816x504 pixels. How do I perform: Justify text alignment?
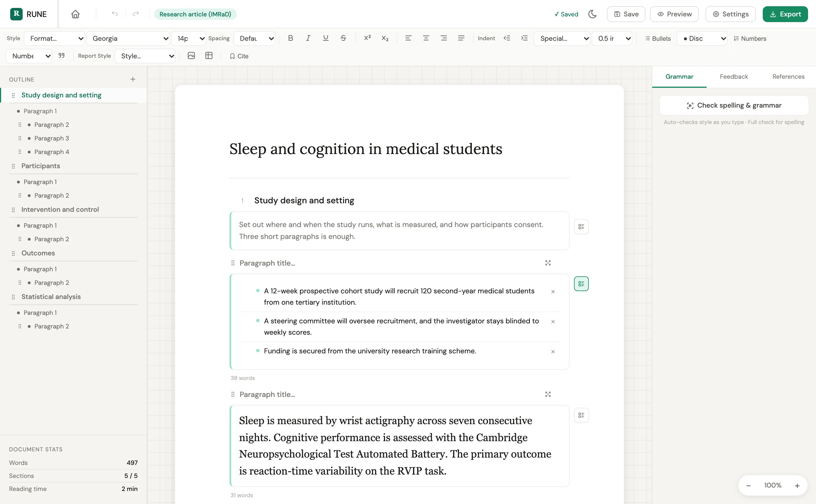(x=461, y=38)
